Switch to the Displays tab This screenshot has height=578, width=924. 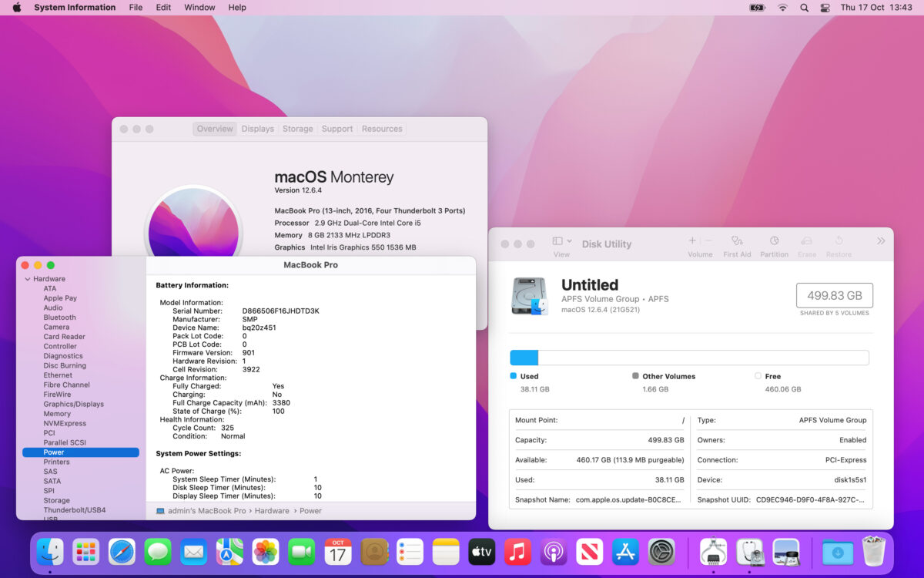(258, 129)
